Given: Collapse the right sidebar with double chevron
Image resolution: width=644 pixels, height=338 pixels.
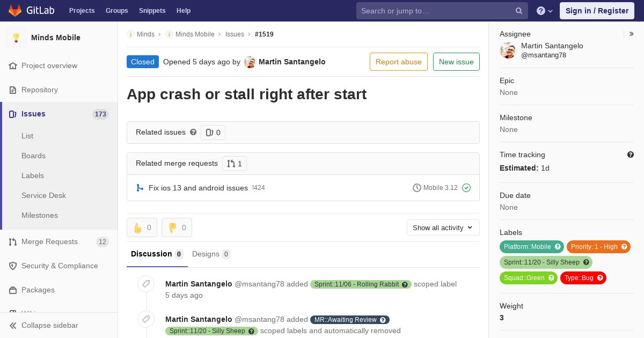Looking at the screenshot, I should coord(632,34).
